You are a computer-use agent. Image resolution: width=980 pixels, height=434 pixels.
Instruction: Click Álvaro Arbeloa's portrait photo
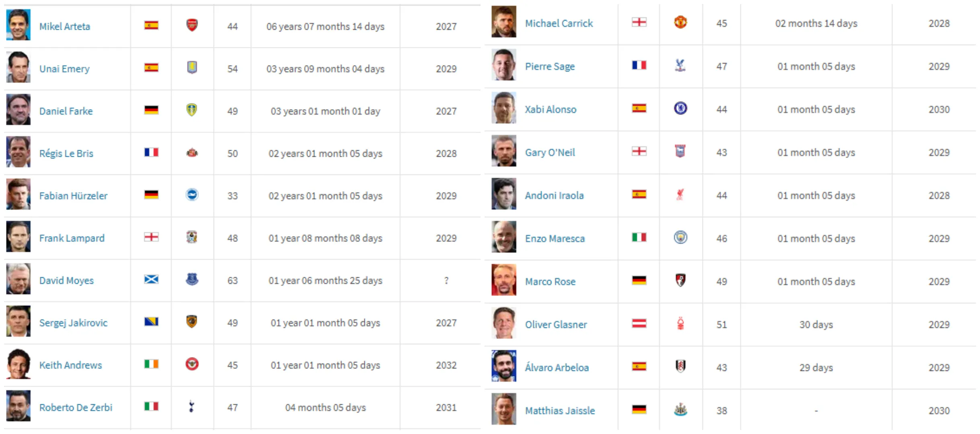click(503, 366)
